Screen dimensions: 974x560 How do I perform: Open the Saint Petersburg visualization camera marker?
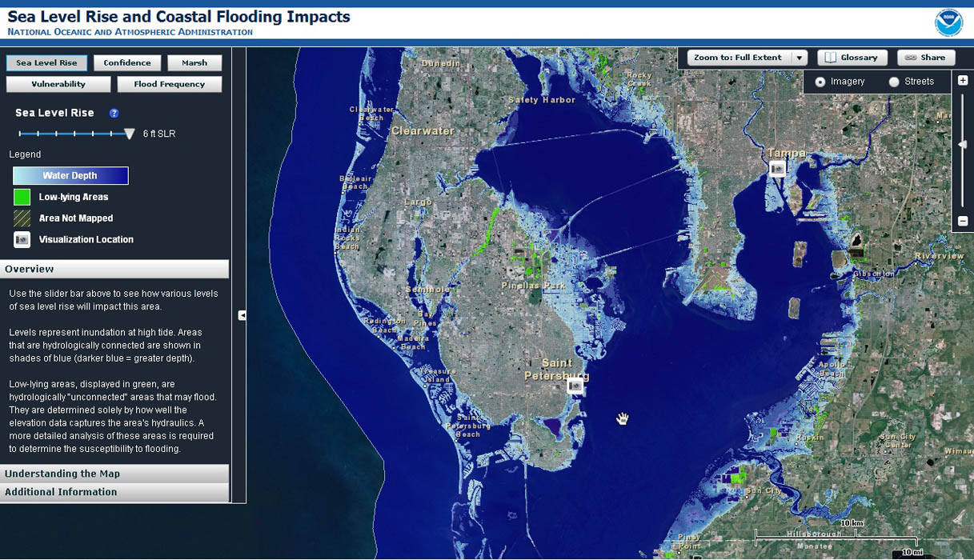tap(575, 386)
